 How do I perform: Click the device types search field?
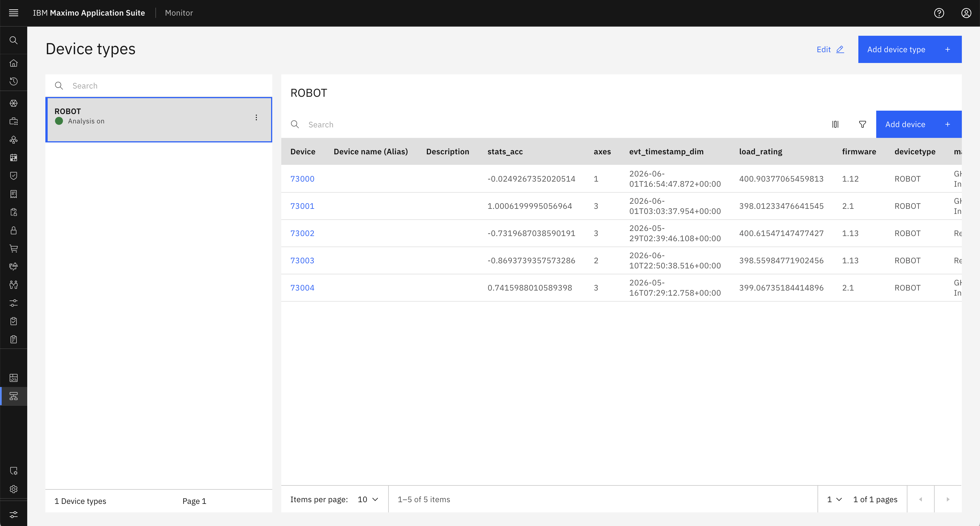point(159,86)
